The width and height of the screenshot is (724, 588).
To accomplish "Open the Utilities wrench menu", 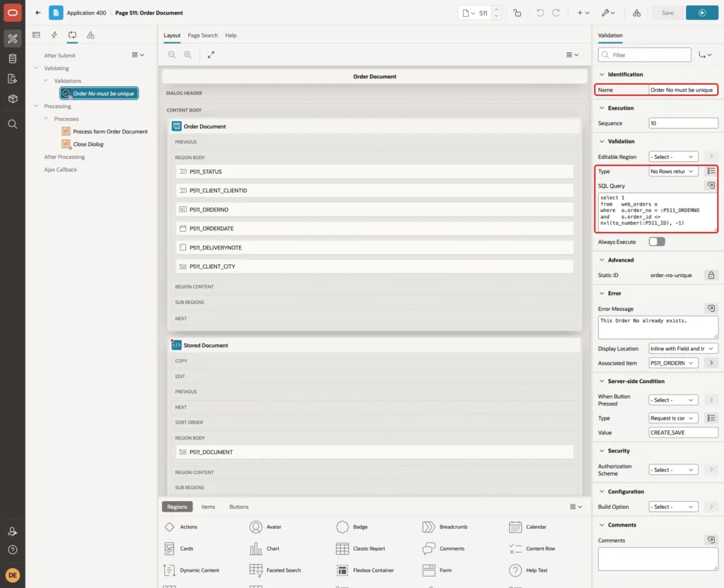I will point(608,13).
